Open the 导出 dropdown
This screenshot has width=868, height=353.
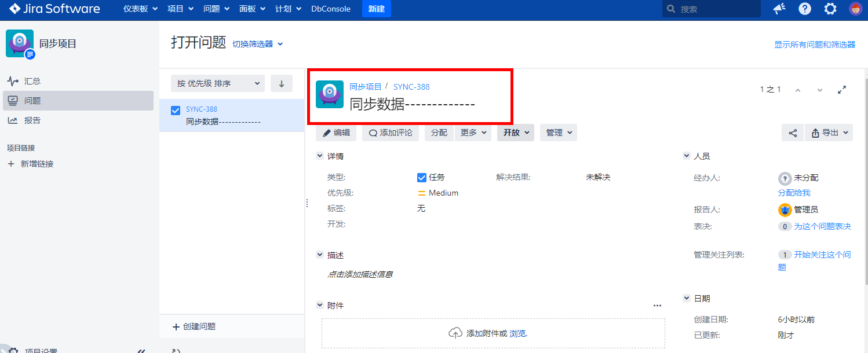coord(829,133)
